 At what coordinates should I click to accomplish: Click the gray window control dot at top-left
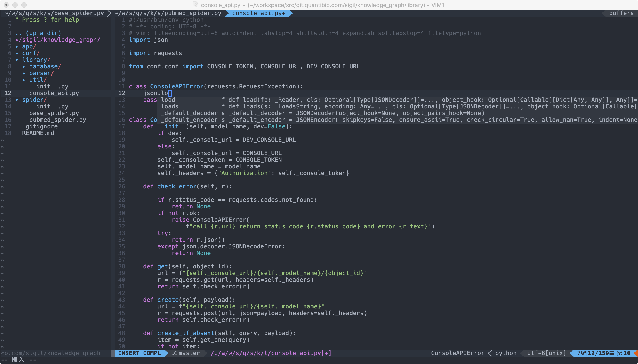coord(6,5)
